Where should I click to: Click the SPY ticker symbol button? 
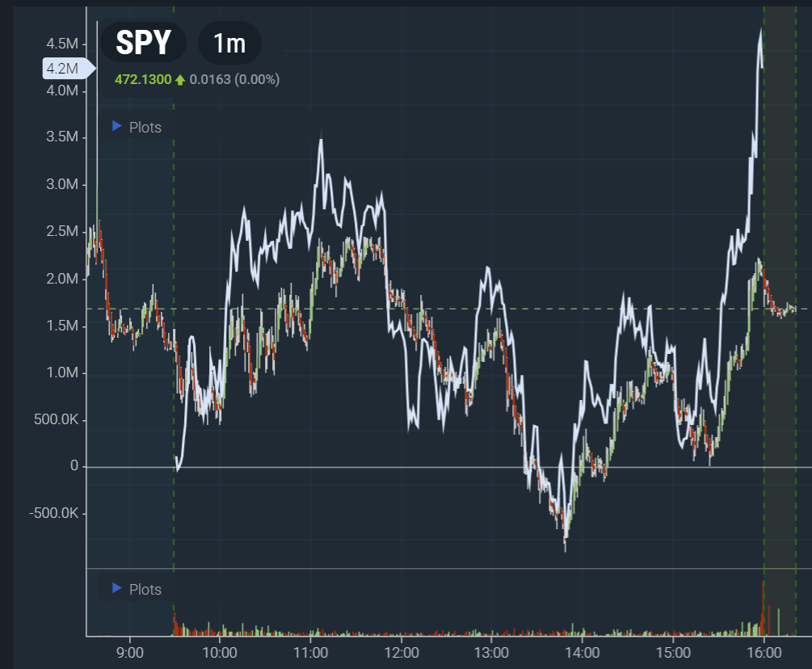(x=144, y=43)
